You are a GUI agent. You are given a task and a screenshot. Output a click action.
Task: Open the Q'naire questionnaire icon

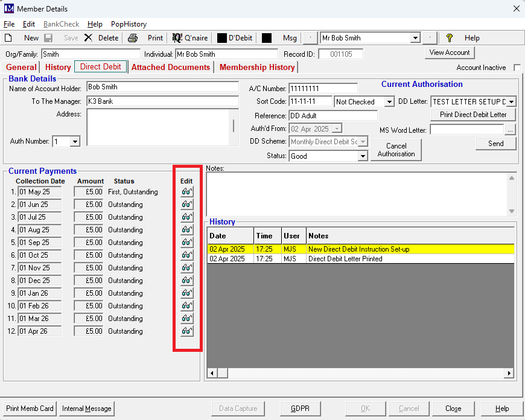tap(177, 38)
